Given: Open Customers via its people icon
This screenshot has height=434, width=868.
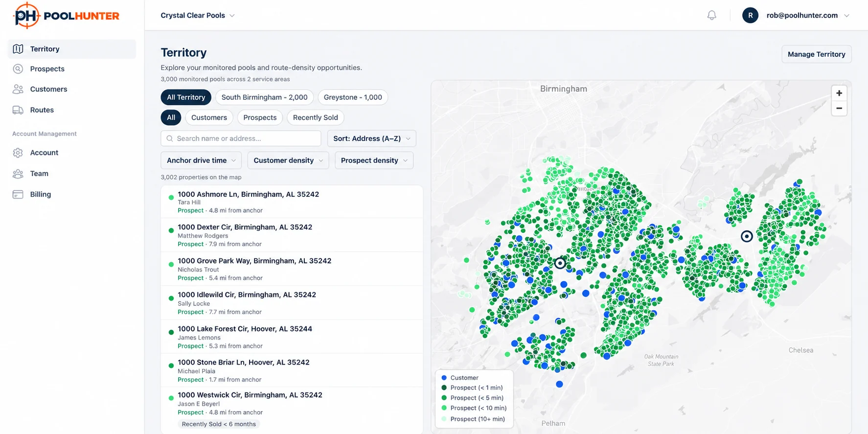Looking at the screenshot, I should 18,89.
